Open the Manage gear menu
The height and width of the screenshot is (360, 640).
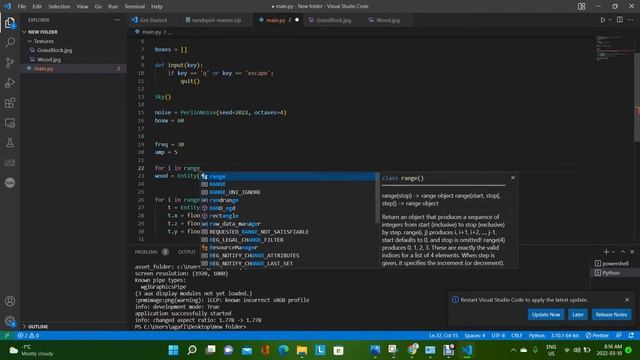pos(10,321)
